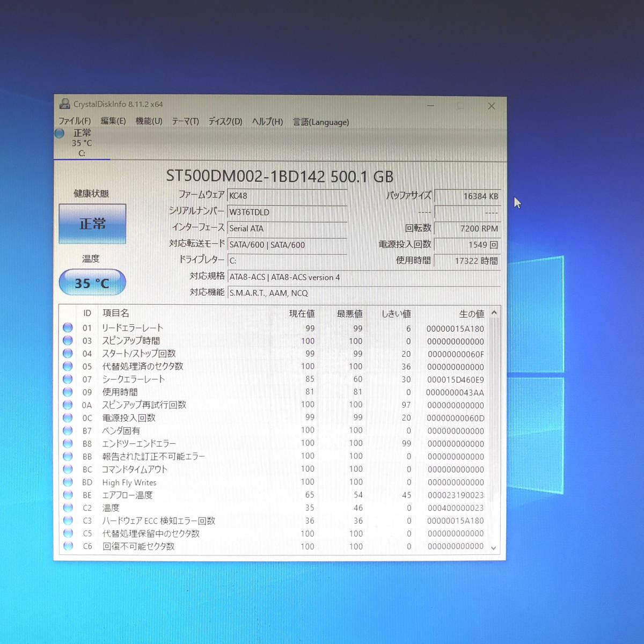Click the 項目名 column header
The width and height of the screenshot is (644, 644).
(x=116, y=313)
